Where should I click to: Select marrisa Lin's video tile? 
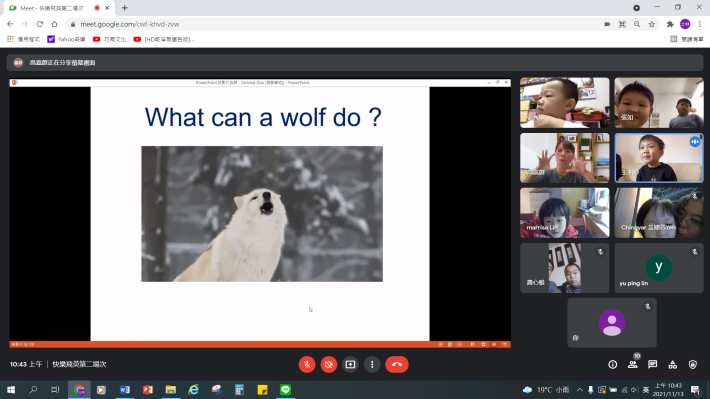565,213
